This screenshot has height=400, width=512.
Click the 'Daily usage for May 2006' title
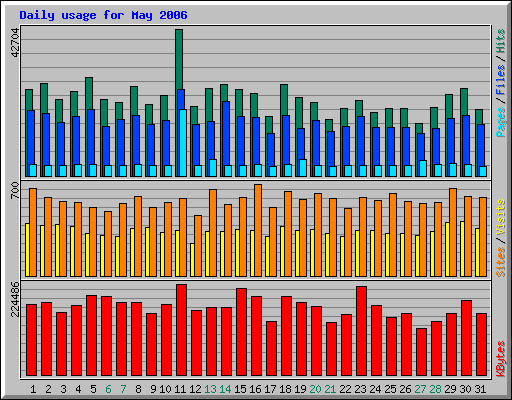[x=103, y=15]
